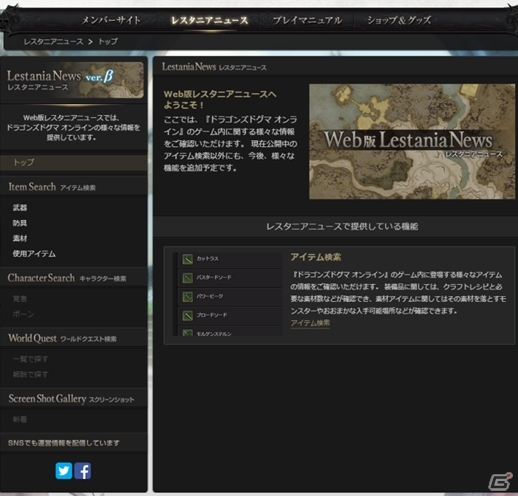Click the バスタードソード weapon icon
Viewport: 518px width, 496px height.
(x=188, y=278)
